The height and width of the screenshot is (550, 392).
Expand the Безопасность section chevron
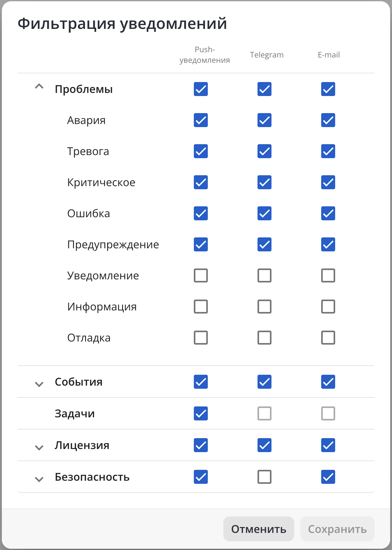pyautogui.click(x=39, y=479)
